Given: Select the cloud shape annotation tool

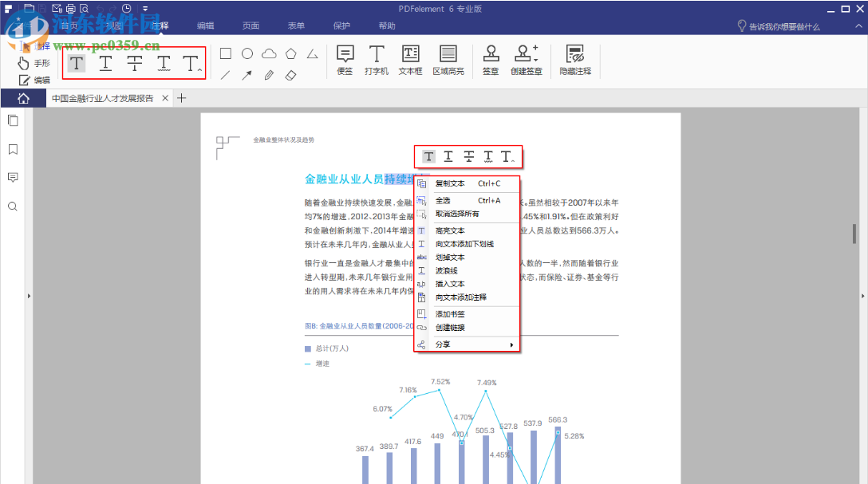Looking at the screenshot, I should pyautogui.click(x=269, y=53).
